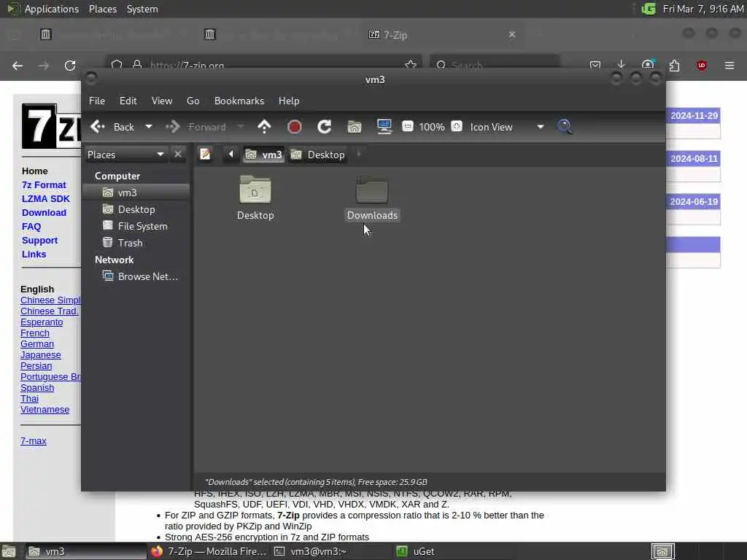Switch language to Japanese
Viewport: 747px width, 560px height.
41,355
